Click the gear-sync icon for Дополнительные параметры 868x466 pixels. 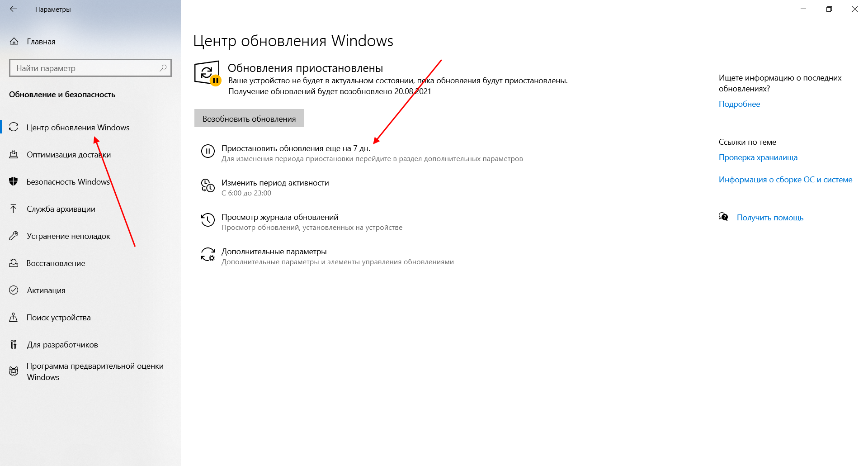pos(208,254)
